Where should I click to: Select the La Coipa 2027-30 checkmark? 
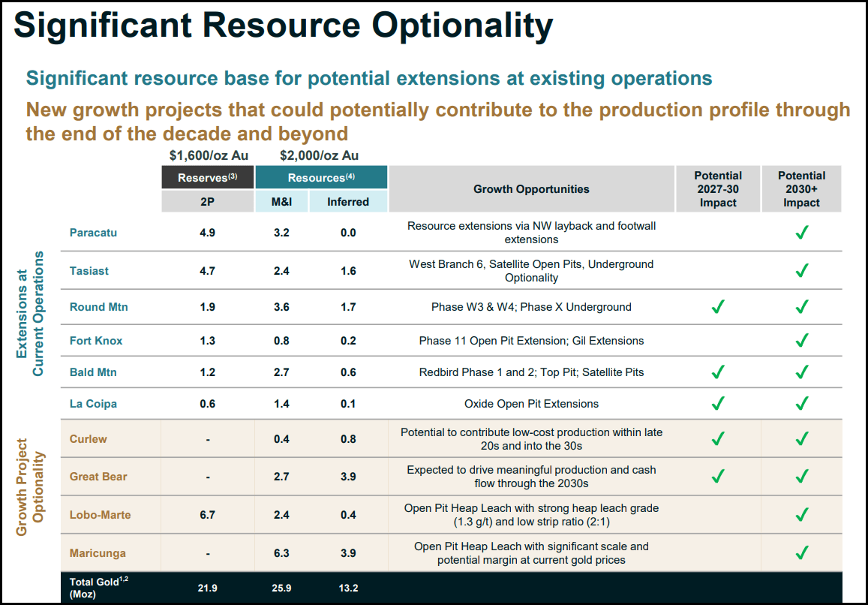tap(718, 403)
